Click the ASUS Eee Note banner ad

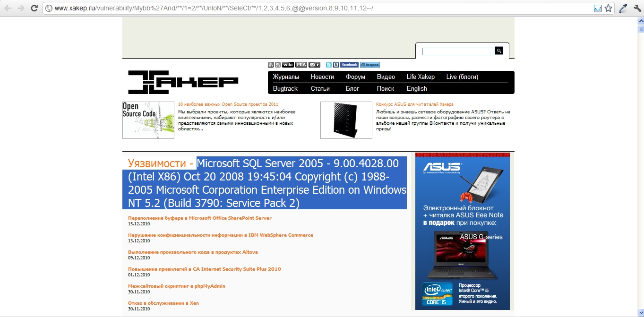(463, 231)
